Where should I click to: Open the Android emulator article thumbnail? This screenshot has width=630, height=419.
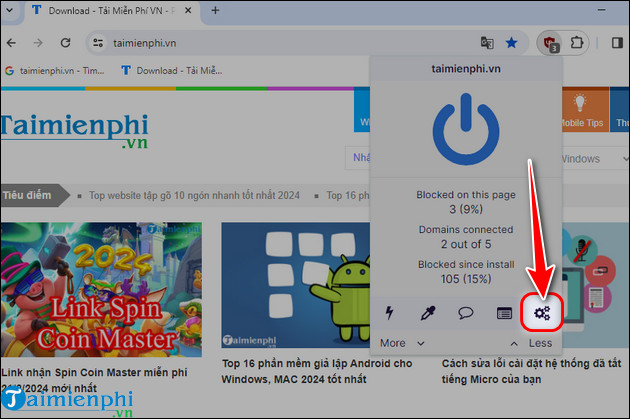click(296, 285)
